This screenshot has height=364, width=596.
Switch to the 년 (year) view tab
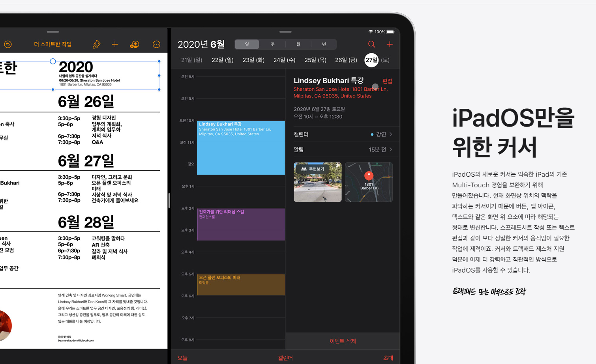pyautogui.click(x=324, y=44)
